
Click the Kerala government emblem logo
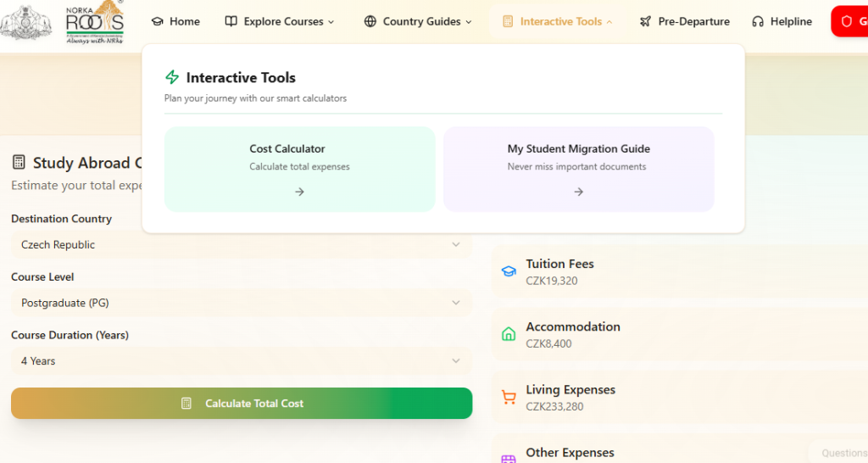click(x=26, y=22)
